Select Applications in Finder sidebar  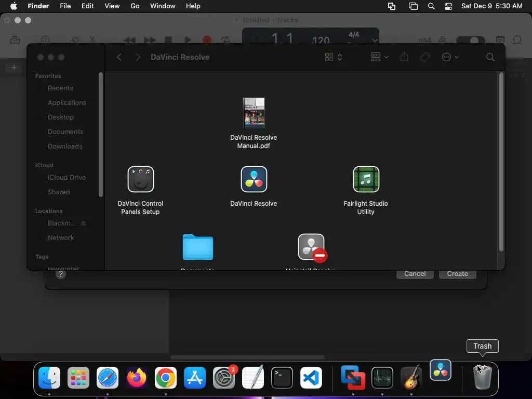click(67, 102)
